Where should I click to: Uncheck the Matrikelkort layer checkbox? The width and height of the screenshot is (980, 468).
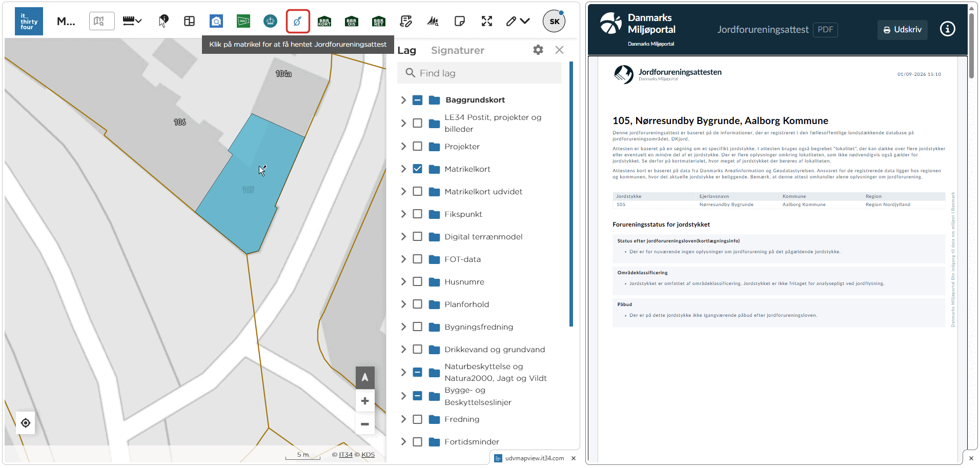(418, 169)
